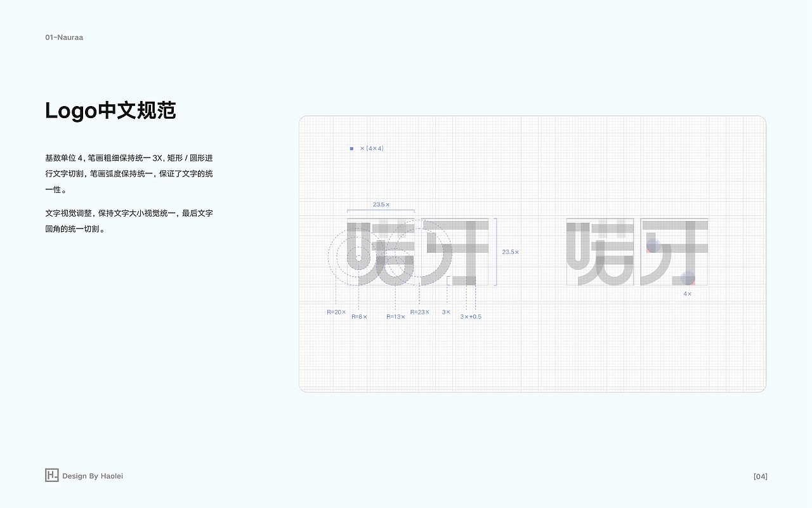The width and height of the screenshot is (812, 508).
Task: Select the R=23× corner radius label
Action: (x=419, y=312)
